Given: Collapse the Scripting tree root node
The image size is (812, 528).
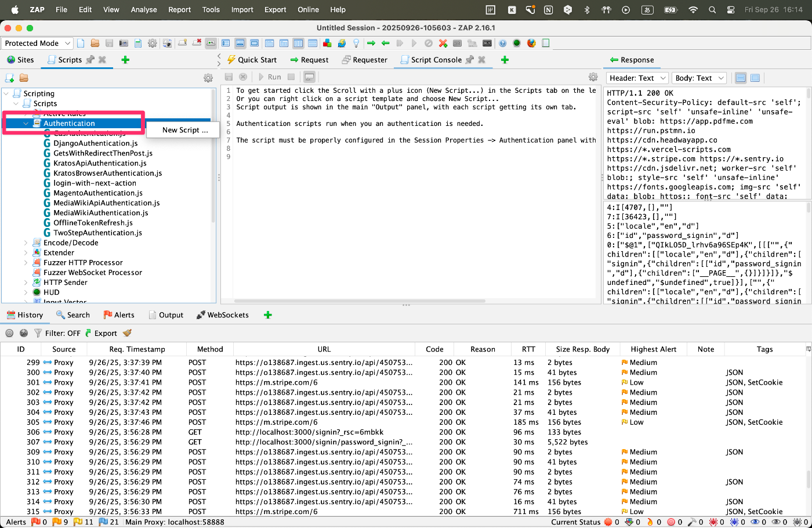Looking at the screenshot, I should pos(6,93).
